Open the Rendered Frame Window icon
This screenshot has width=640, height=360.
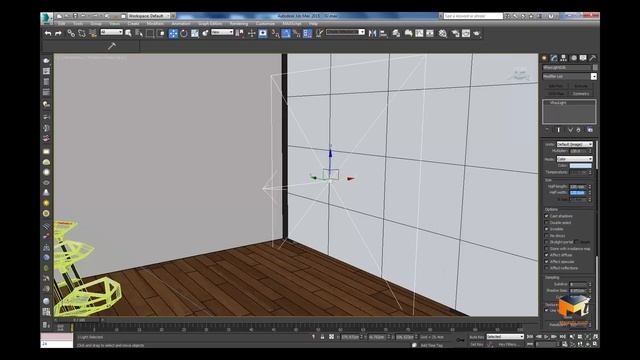(466, 33)
